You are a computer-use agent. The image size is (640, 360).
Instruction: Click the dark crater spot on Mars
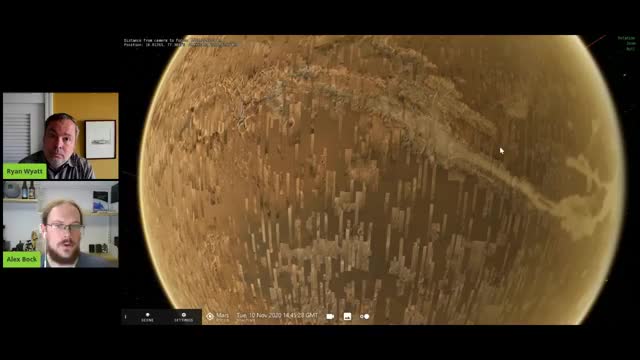point(291,123)
